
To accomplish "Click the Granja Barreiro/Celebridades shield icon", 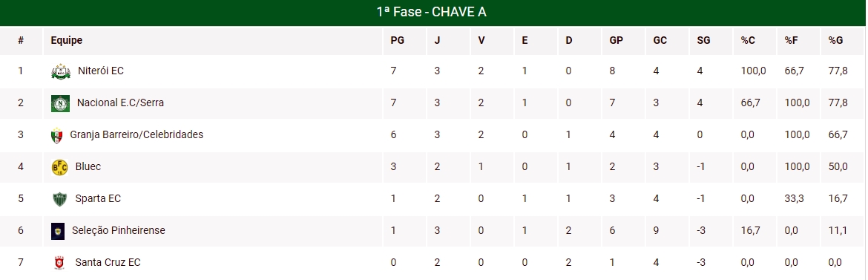I will coord(56,135).
